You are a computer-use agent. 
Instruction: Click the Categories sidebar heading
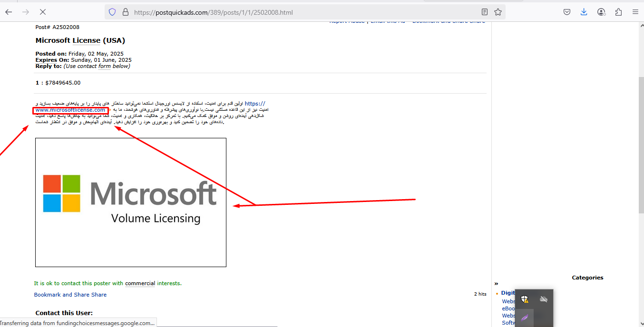[x=587, y=278]
